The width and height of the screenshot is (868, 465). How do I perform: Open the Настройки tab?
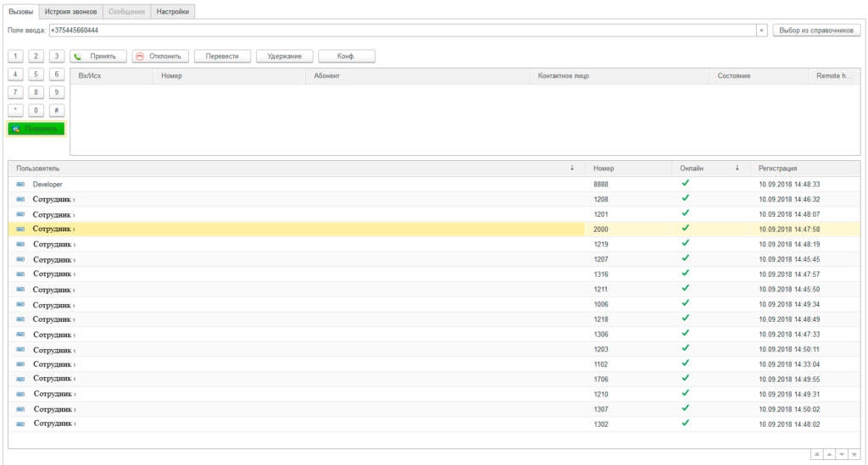174,11
